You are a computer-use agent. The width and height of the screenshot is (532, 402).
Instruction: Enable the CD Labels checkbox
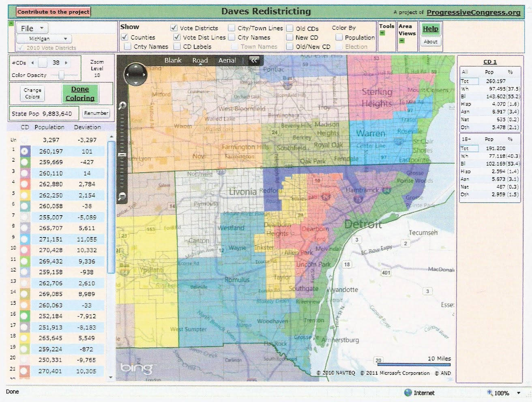pyautogui.click(x=177, y=47)
